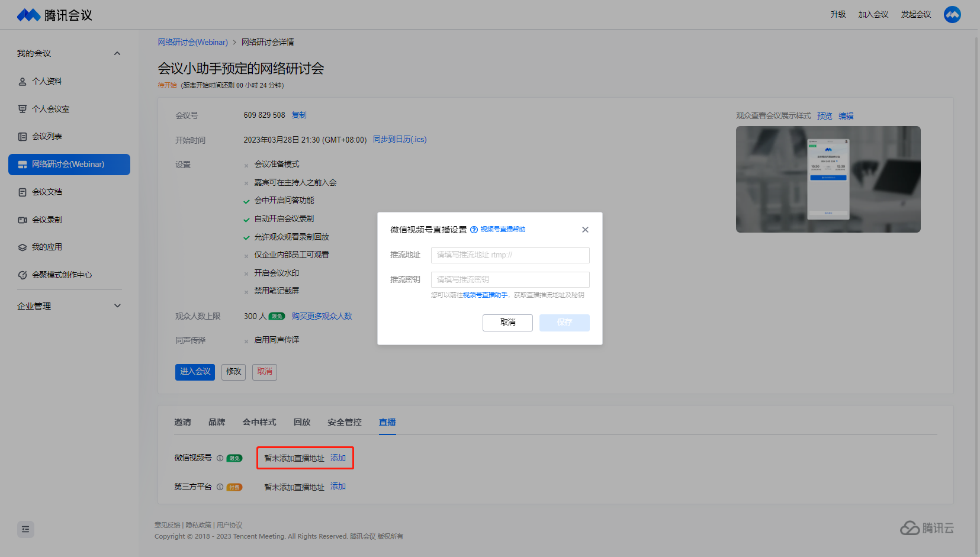Screen dimensions: 980x557
Task: Click 复制 next to meeting number
Action: coord(299,115)
